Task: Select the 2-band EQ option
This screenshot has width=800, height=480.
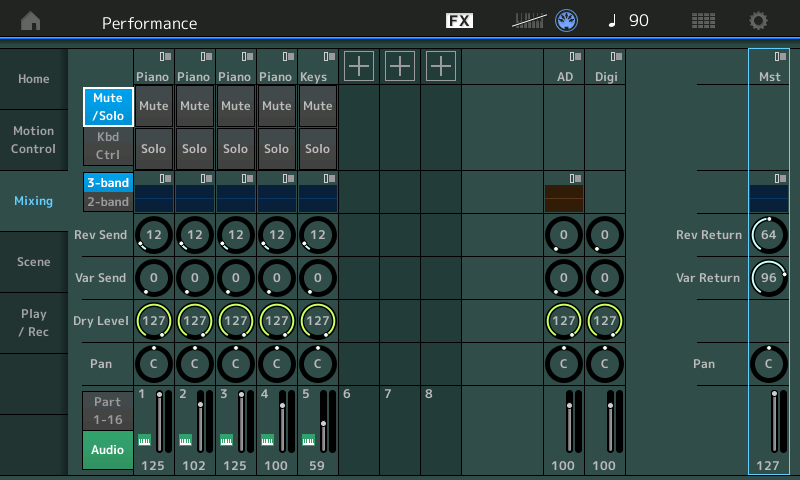Action: pos(107,202)
